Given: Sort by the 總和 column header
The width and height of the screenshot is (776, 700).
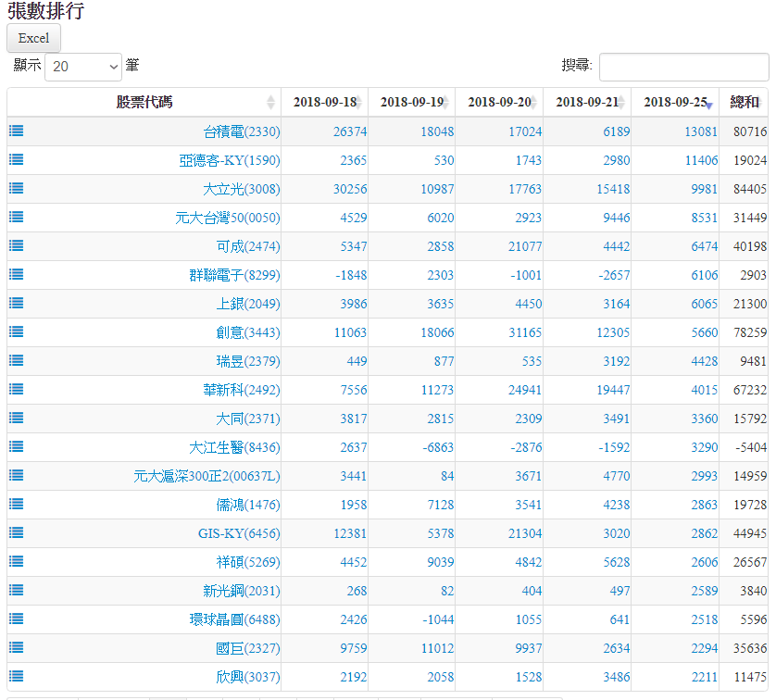Looking at the screenshot, I should point(744,102).
